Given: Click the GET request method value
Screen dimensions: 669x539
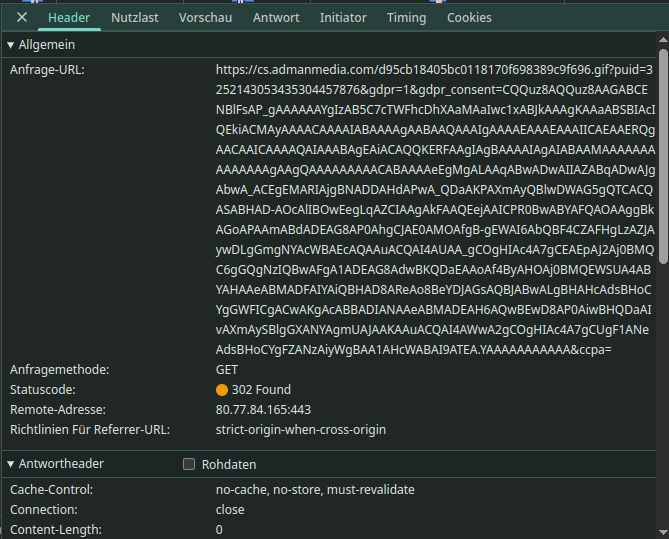Looking at the screenshot, I should click(227, 370).
